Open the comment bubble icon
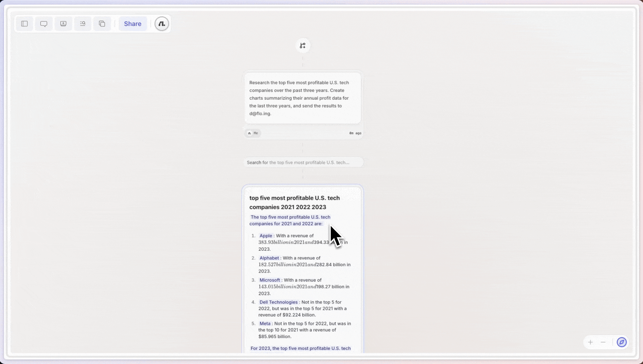The image size is (643, 364). (x=44, y=24)
